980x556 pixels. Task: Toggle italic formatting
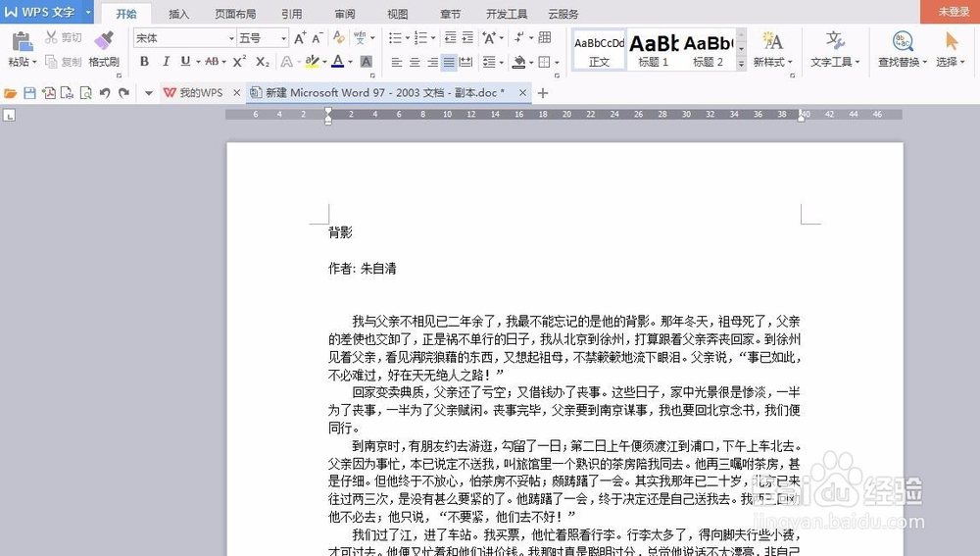point(166,62)
